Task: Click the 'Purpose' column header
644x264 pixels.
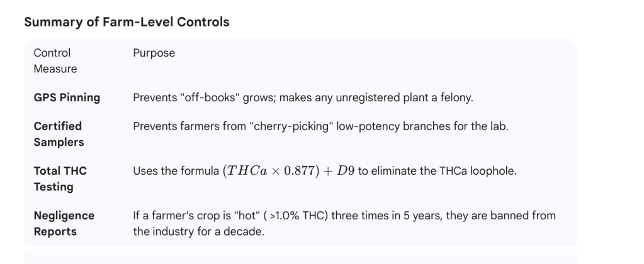Action: click(x=154, y=53)
